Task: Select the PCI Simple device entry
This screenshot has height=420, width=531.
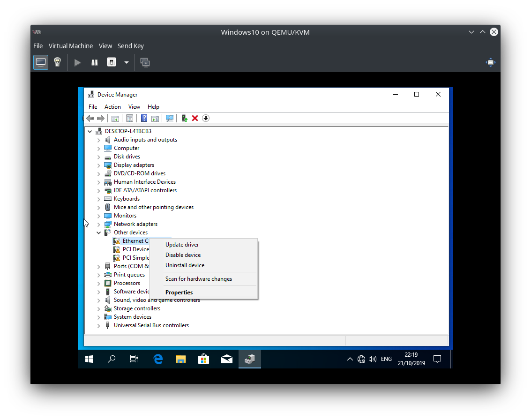Action: point(135,258)
